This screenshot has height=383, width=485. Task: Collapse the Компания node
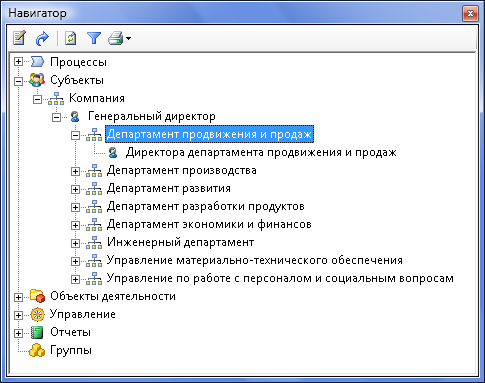click(38, 99)
